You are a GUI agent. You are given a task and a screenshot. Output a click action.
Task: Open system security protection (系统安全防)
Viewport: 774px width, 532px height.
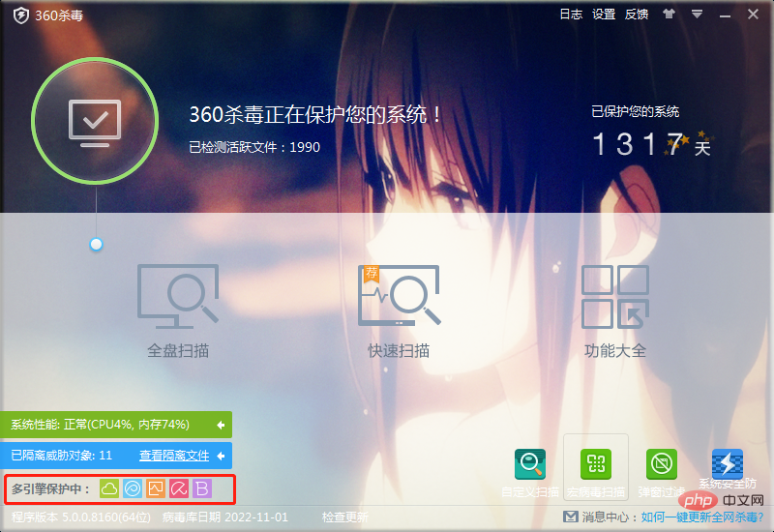(727, 470)
